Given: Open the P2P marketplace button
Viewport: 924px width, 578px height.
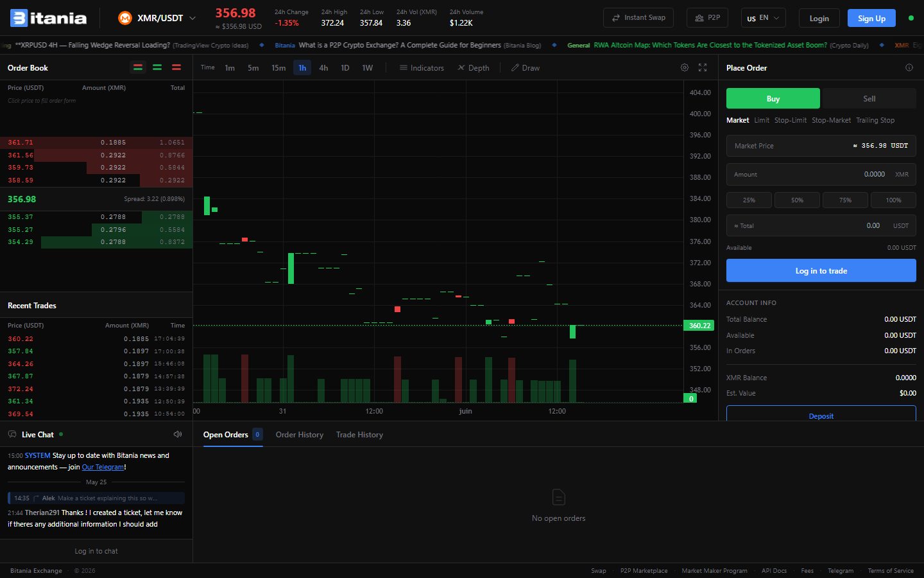Looking at the screenshot, I should point(707,18).
